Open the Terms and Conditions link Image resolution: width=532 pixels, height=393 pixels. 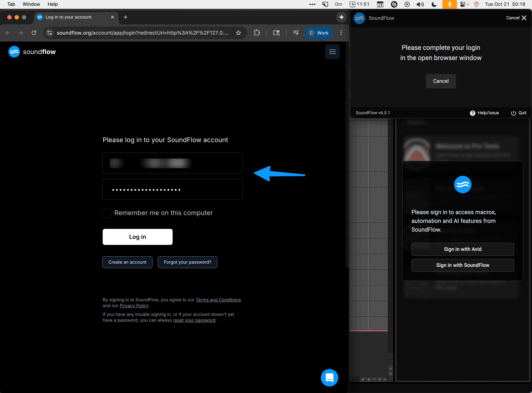click(x=218, y=300)
